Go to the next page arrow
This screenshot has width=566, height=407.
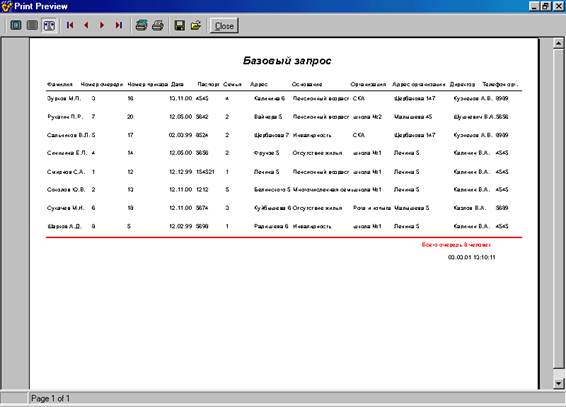pyautogui.click(x=102, y=25)
